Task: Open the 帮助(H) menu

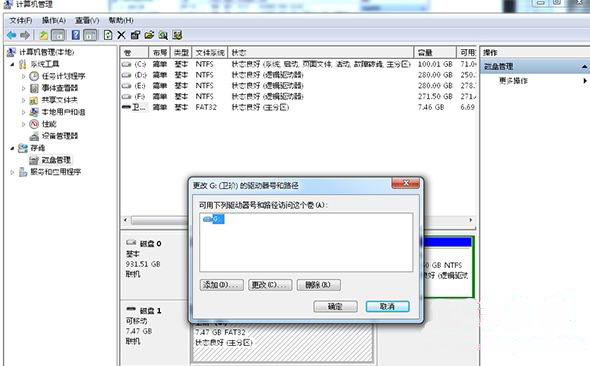Action: (121, 20)
